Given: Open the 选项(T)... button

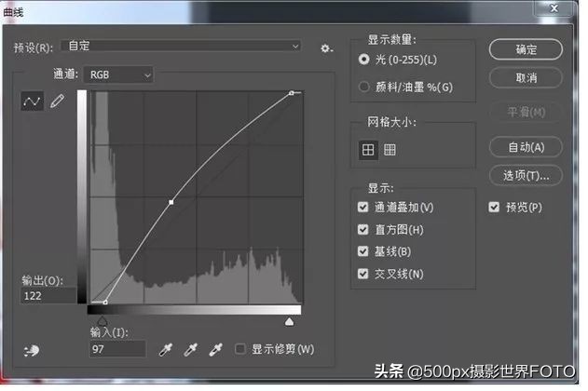Looking at the screenshot, I should point(526,175).
